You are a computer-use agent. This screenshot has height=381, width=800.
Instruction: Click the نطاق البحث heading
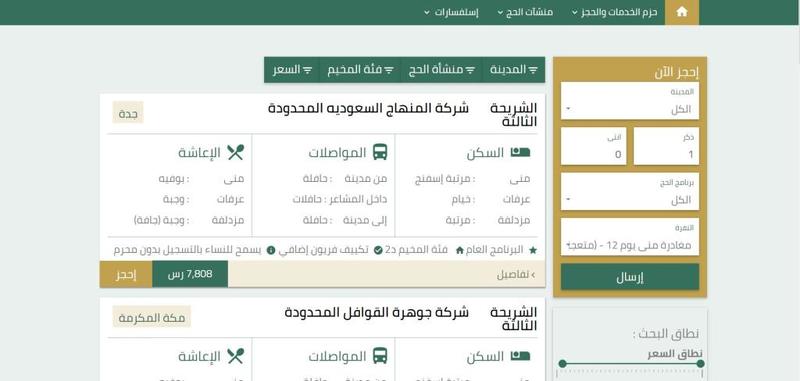[x=665, y=334]
